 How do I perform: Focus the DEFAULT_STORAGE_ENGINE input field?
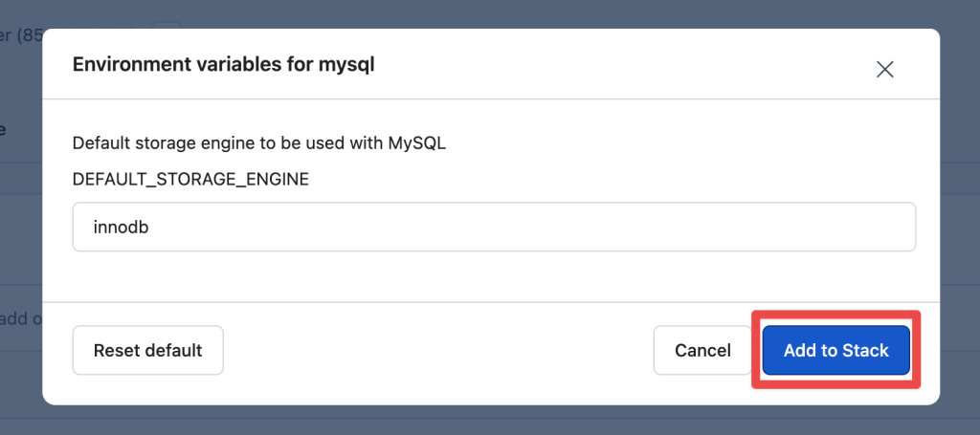click(494, 227)
